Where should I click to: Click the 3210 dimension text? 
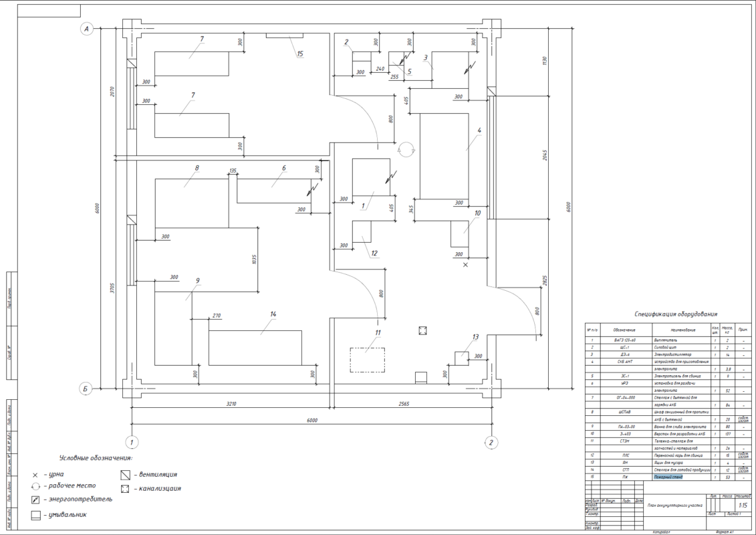pos(231,404)
